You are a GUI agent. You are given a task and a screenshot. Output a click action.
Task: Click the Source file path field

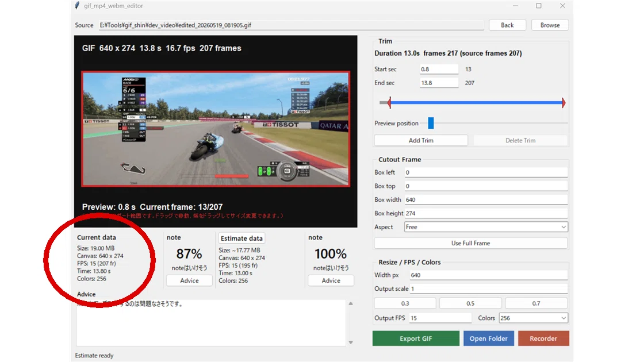291,25
